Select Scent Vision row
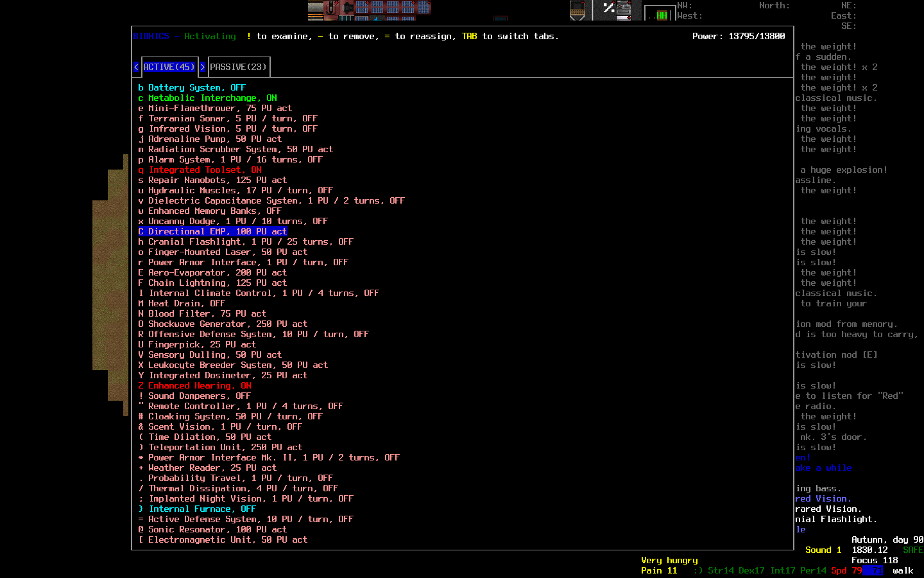 (x=220, y=426)
